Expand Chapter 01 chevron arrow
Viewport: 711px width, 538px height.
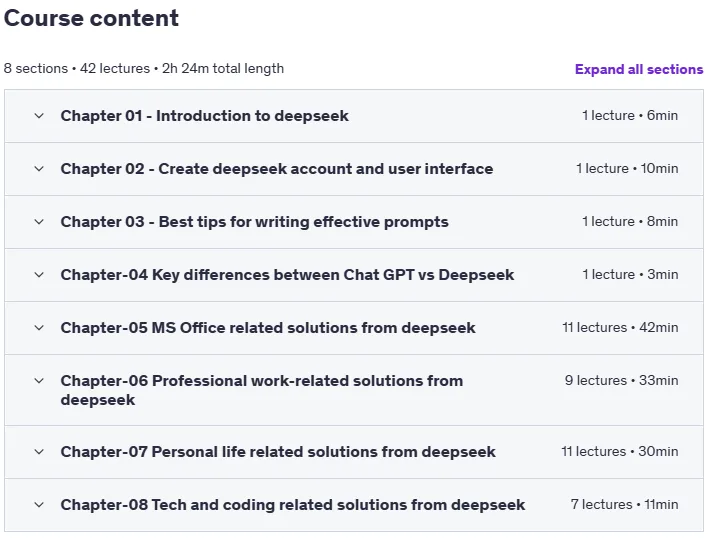[39, 116]
